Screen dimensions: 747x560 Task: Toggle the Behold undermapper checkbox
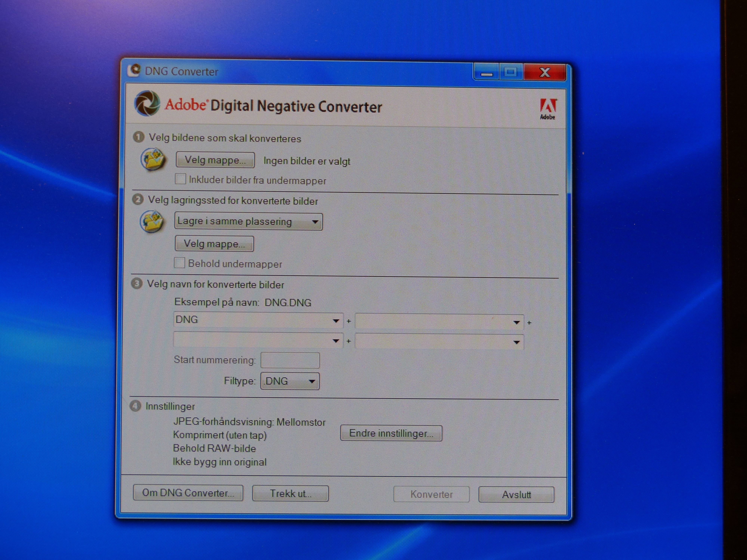(179, 263)
